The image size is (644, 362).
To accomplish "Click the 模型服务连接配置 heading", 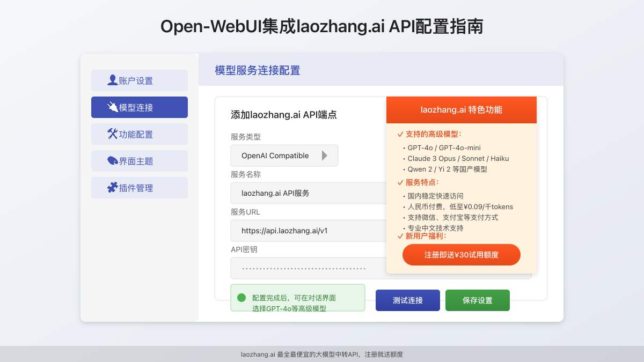I will 258,70.
